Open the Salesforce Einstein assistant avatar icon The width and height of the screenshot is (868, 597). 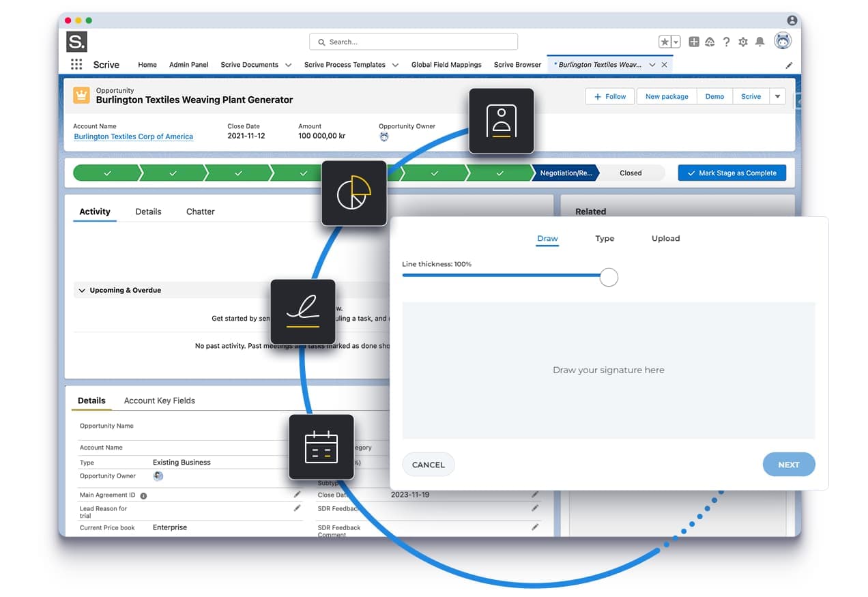pos(782,41)
